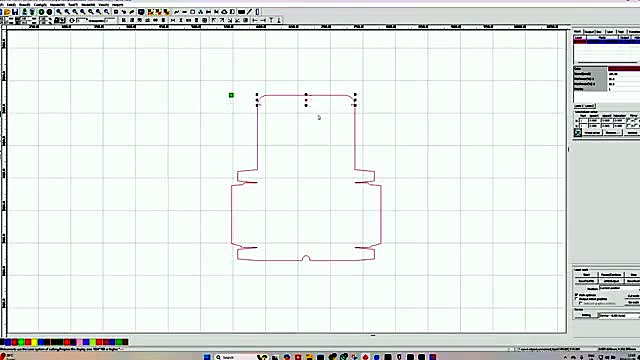Click the dark red Color bar in layer parameters
The image size is (640, 360).
pos(624,69)
